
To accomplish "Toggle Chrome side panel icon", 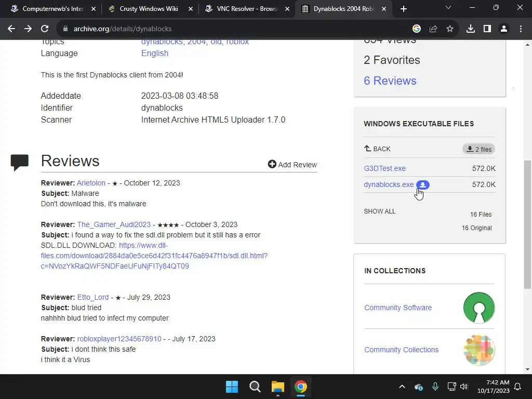I will pyautogui.click(x=487, y=29).
